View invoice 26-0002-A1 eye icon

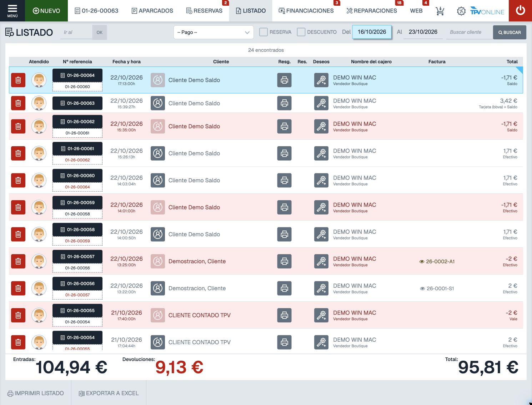(x=422, y=262)
